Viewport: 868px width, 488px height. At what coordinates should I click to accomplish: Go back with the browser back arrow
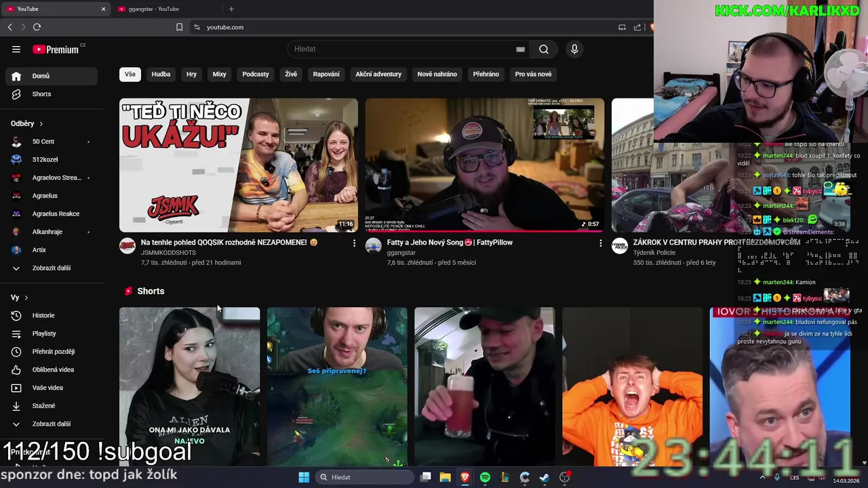[9, 27]
